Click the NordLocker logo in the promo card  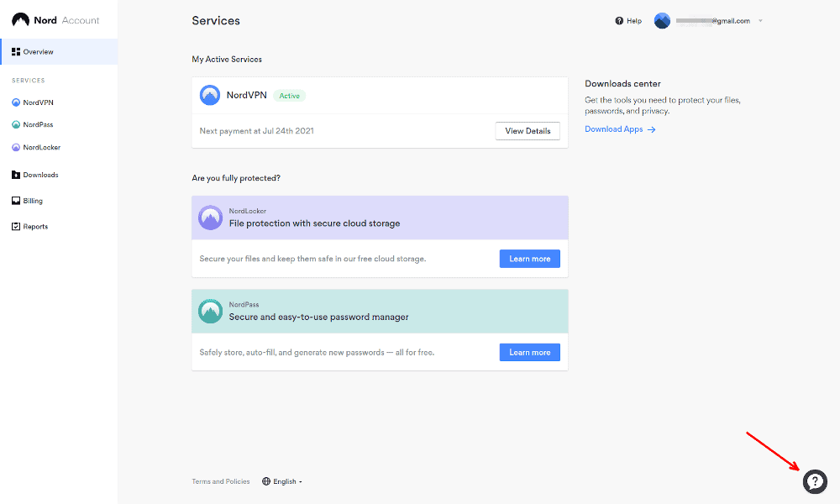click(x=211, y=218)
